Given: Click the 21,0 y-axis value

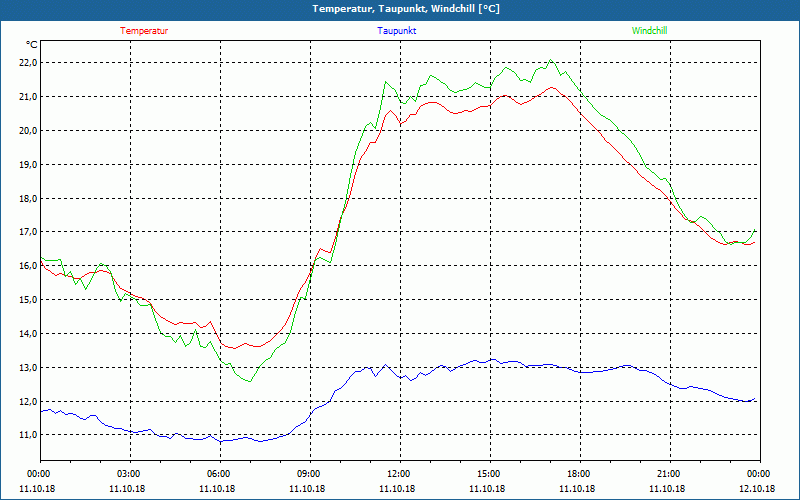Looking at the screenshot, I should click(29, 96).
